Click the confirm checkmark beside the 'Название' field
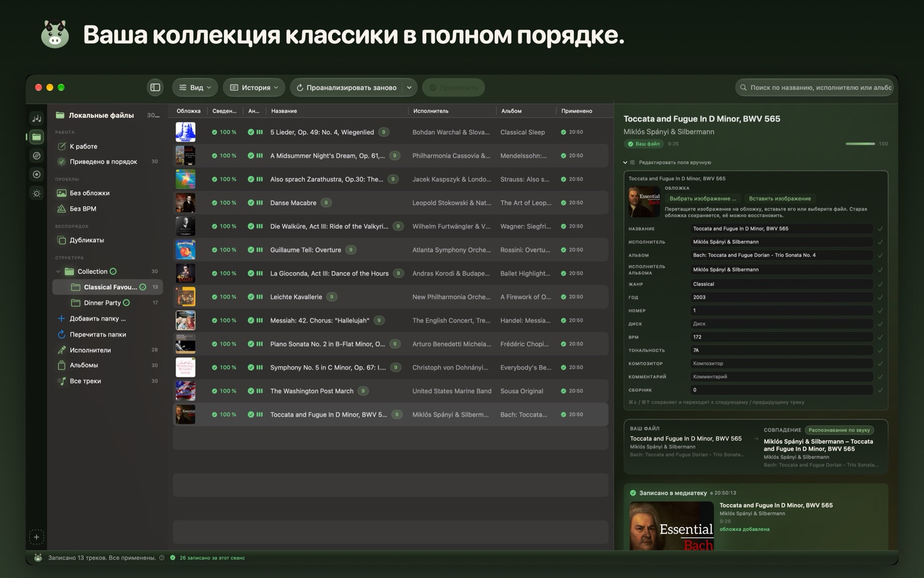This screenshot has width=924, height=578. [880, 229]
